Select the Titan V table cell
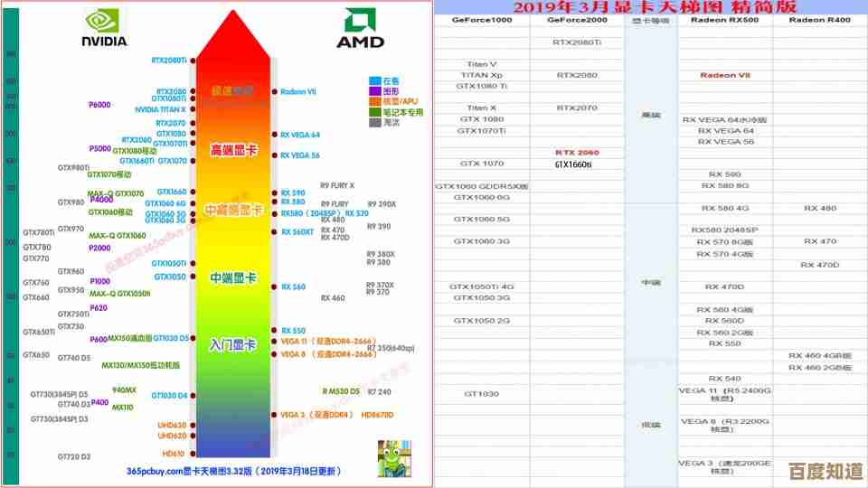 482,64
